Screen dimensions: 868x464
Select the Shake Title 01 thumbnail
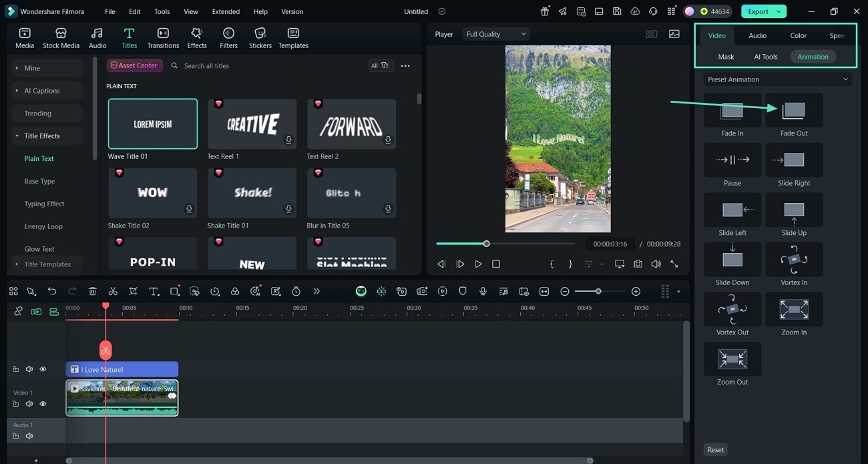252,192
